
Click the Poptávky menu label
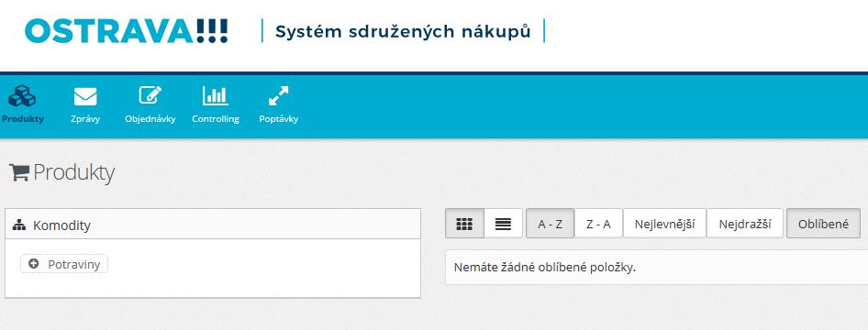(x=278, y=119)
